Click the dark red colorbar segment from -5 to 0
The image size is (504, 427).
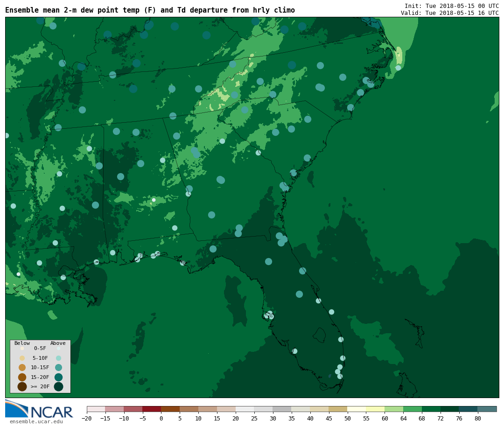point(152,409)
